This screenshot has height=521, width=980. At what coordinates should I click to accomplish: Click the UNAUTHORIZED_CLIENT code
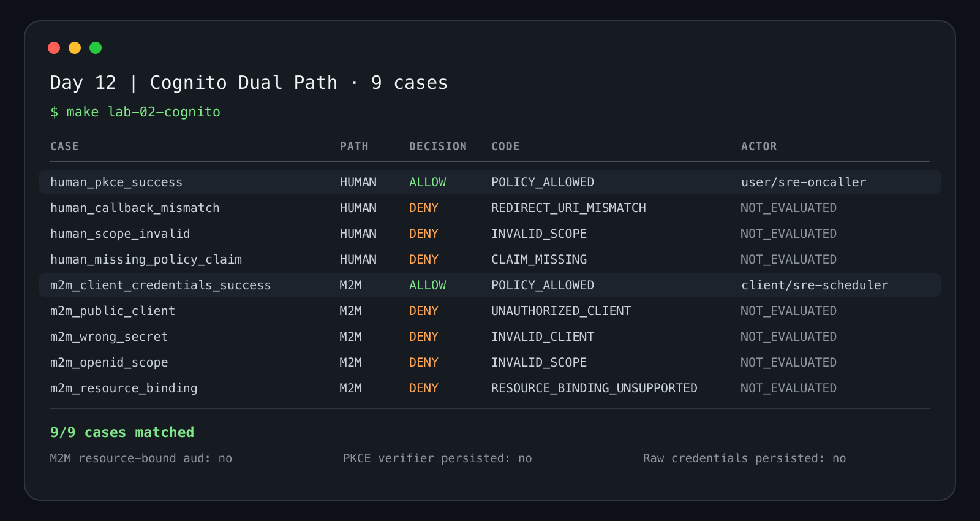coord(561,311)
